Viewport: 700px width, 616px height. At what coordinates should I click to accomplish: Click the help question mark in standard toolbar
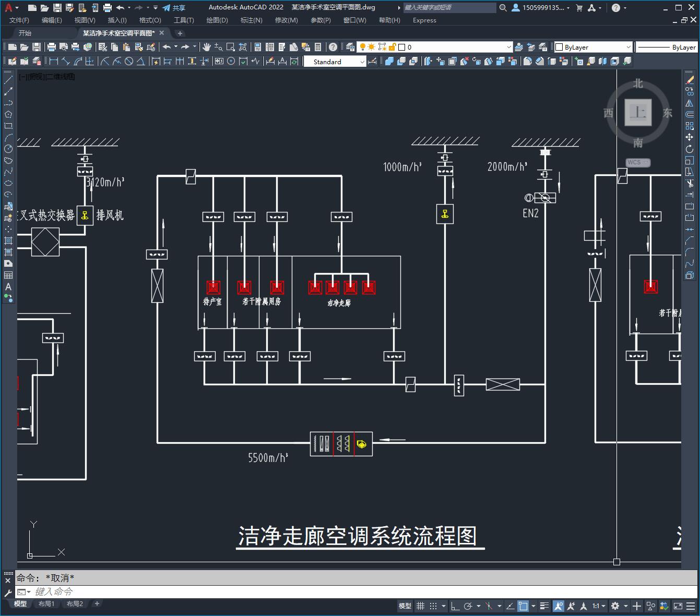[333, 47]
